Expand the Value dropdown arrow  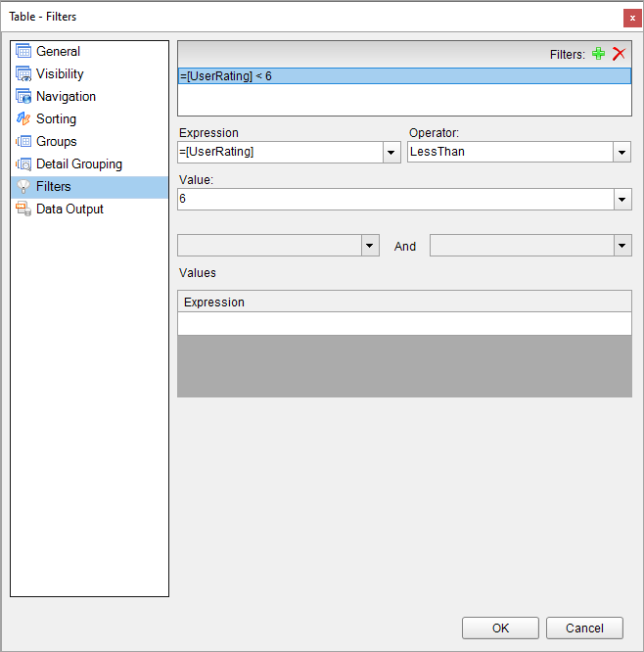click(x=621, y=199)
